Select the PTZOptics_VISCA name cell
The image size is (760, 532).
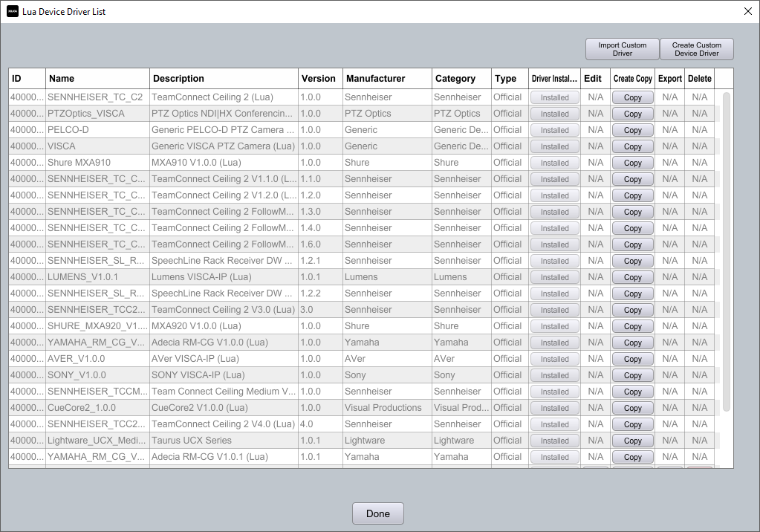point(98,114)
